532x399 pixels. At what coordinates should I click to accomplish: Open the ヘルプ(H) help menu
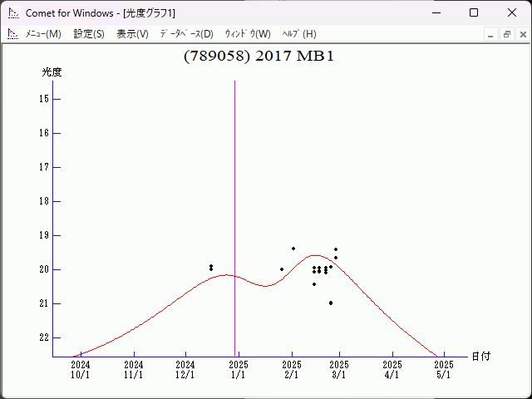tap(299, 34)
